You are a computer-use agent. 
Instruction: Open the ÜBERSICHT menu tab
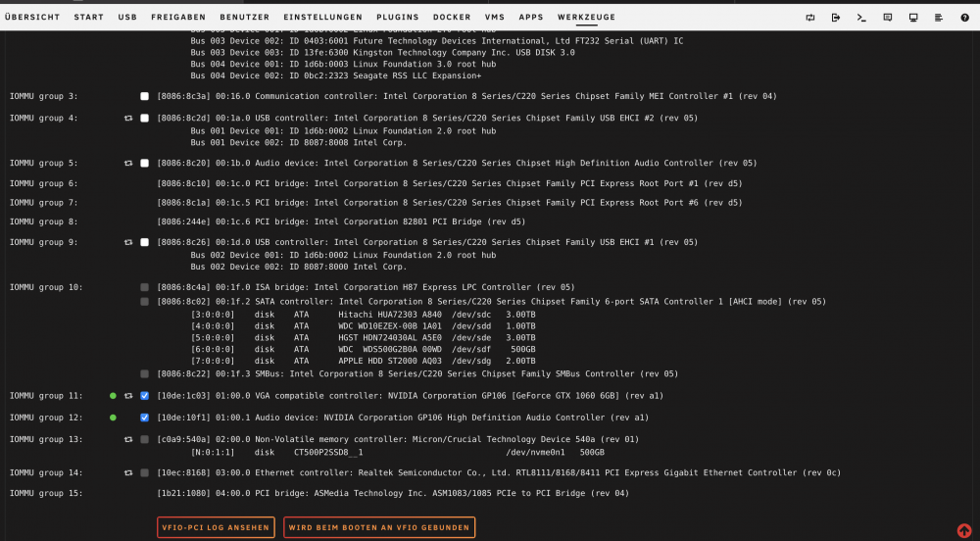(x=32, y=18)
